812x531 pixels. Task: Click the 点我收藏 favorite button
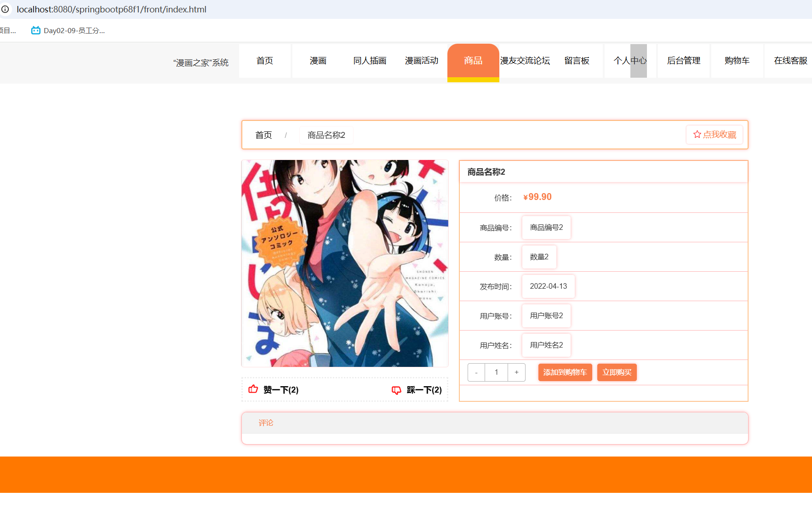click(715, 135)
